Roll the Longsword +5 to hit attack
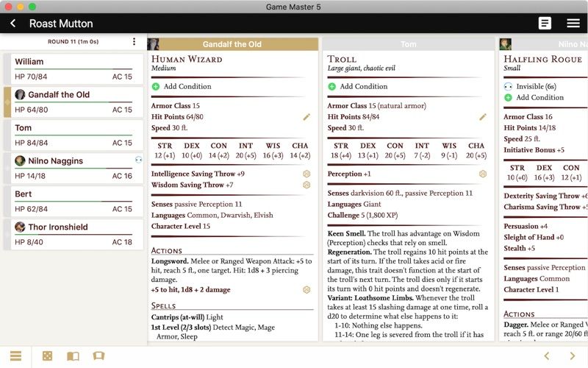This screenshot has height=368, width=588. tap(306, 289)
